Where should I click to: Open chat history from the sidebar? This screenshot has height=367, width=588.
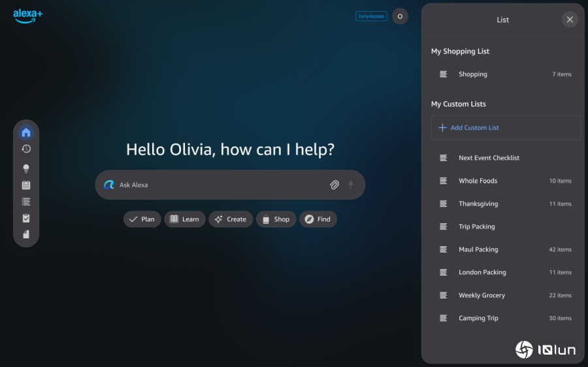pyautogui.click(x=26, y=149)
